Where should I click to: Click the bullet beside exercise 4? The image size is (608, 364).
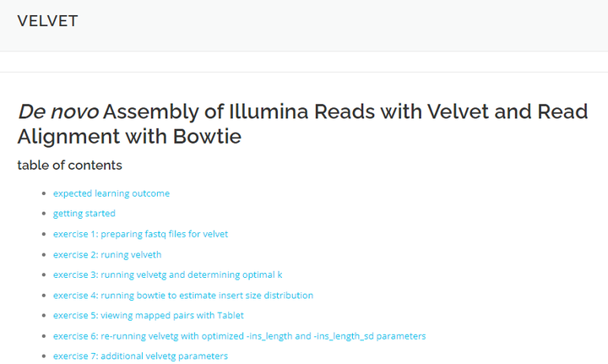tap(43, 296)
